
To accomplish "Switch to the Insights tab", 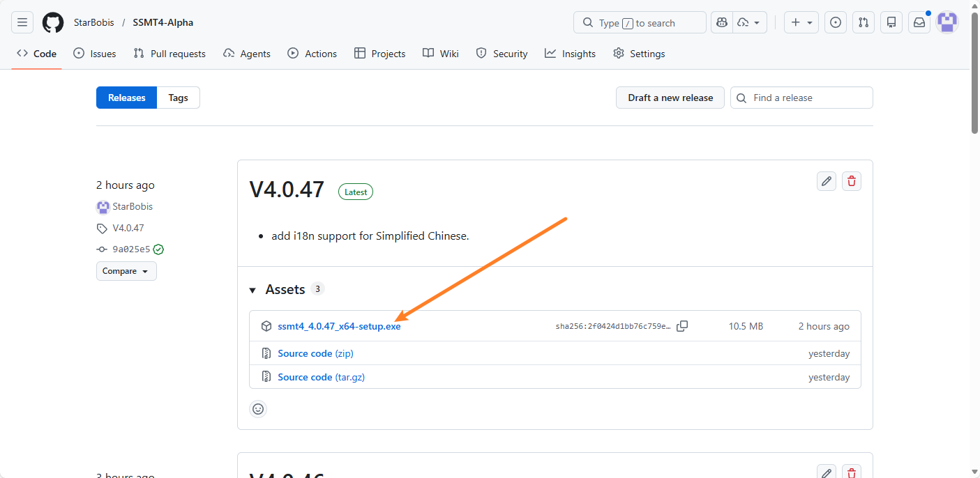I will (571, 54).
